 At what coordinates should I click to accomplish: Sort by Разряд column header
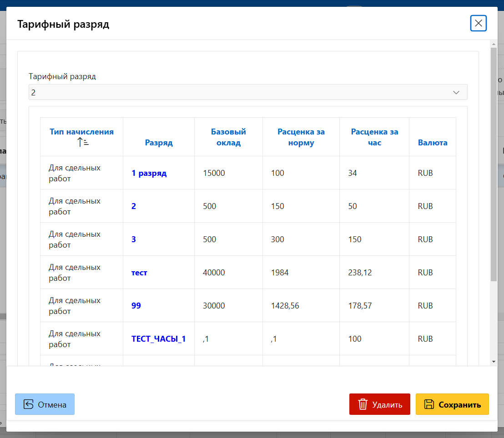coord(159,143)
